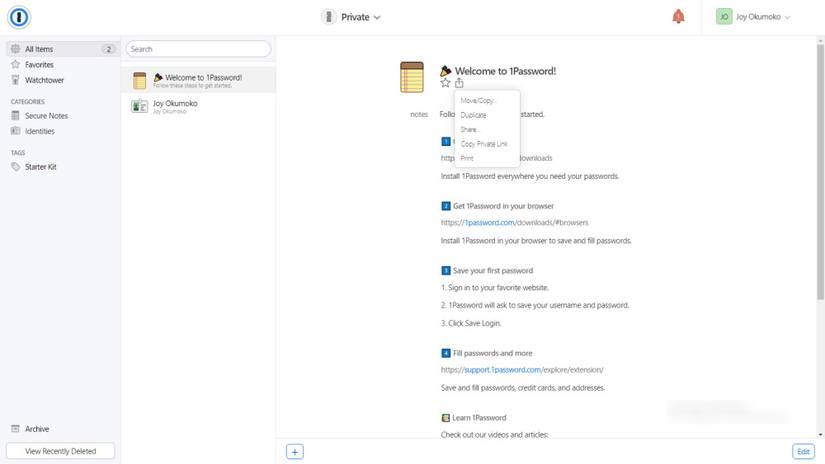
Task: Select the Starter Kit tag
Action: 41,167
